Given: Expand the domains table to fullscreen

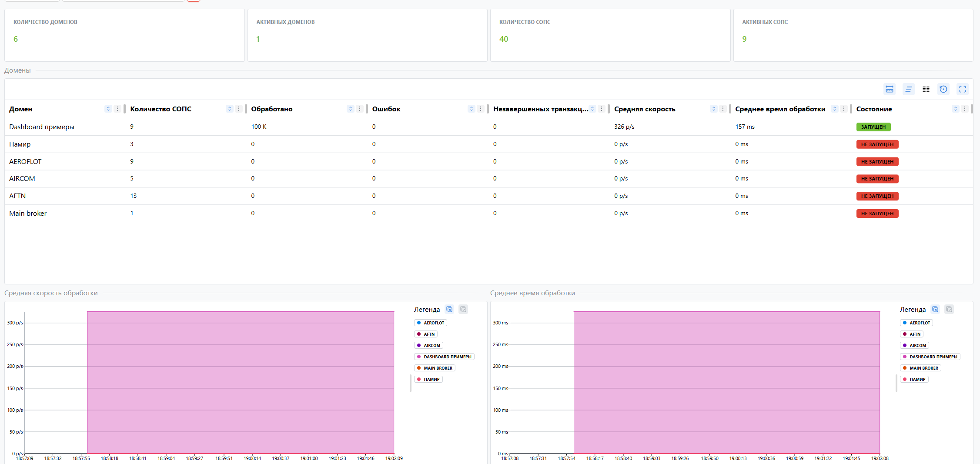Looking at the screenshot, I should point(962,89).
